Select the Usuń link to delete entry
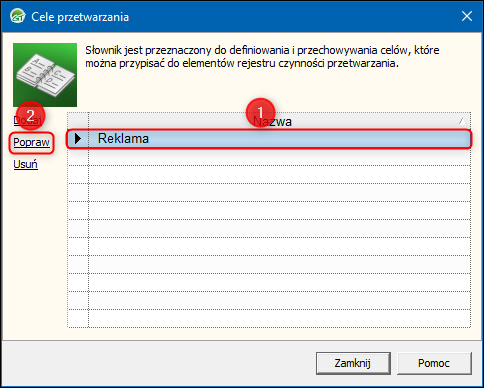Screen dimensions: 484x388 click(x=25, y=164)
